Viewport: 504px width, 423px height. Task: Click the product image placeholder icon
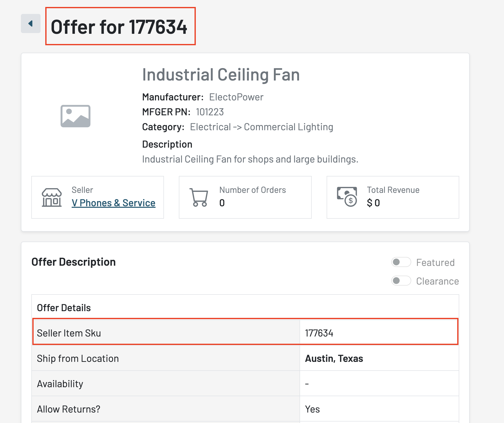[x=75, y=116]
